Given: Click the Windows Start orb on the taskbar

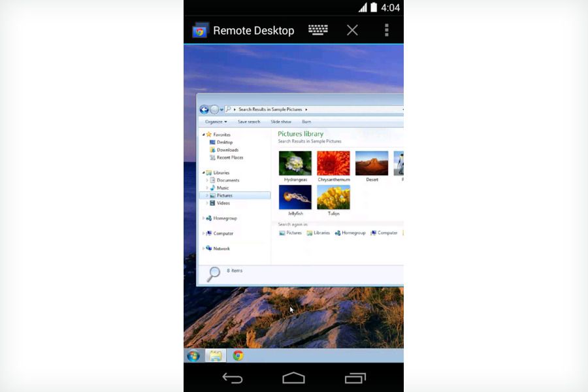Looking at the screenshot, I should (x=193, y=357).
